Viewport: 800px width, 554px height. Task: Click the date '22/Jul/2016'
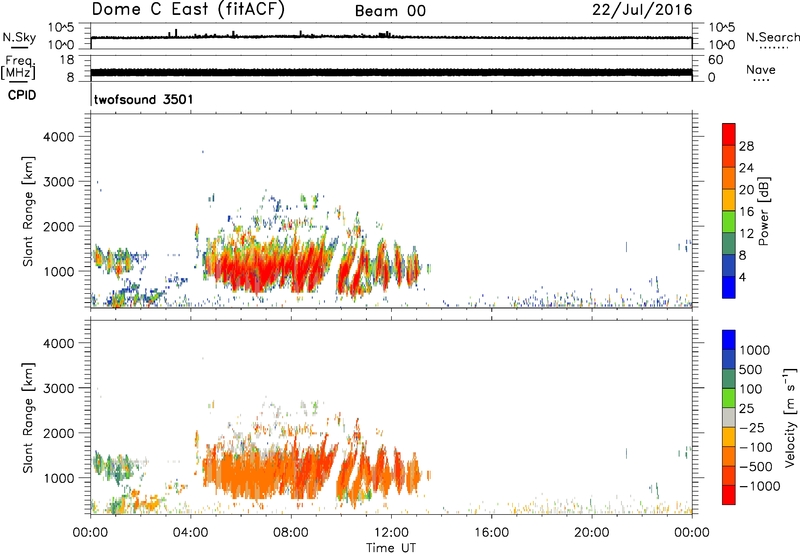(x=642, y=10)
